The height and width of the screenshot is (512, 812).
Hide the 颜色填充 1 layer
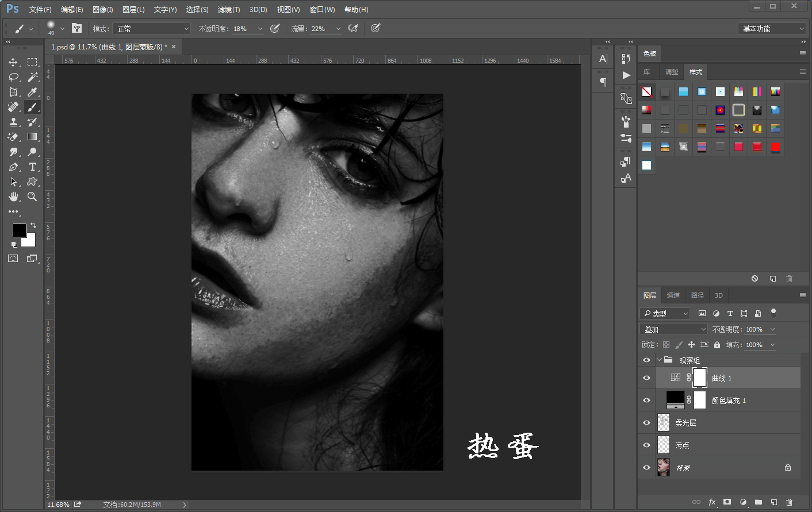coord(646,400)
